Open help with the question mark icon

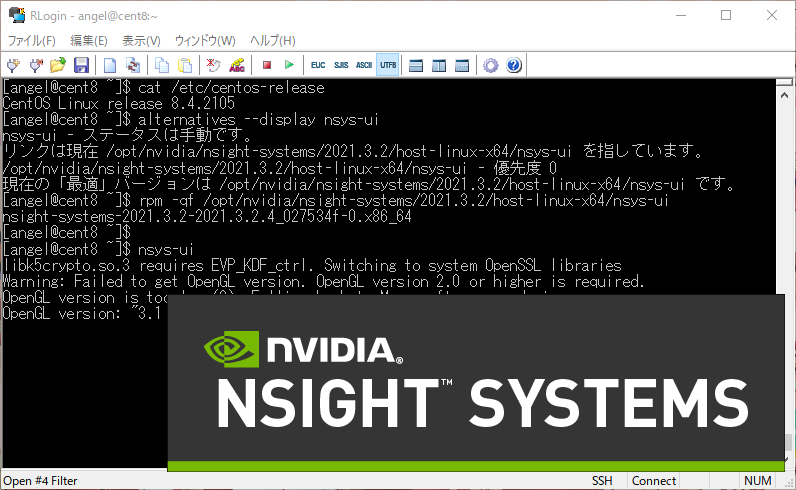click(514, 66)
